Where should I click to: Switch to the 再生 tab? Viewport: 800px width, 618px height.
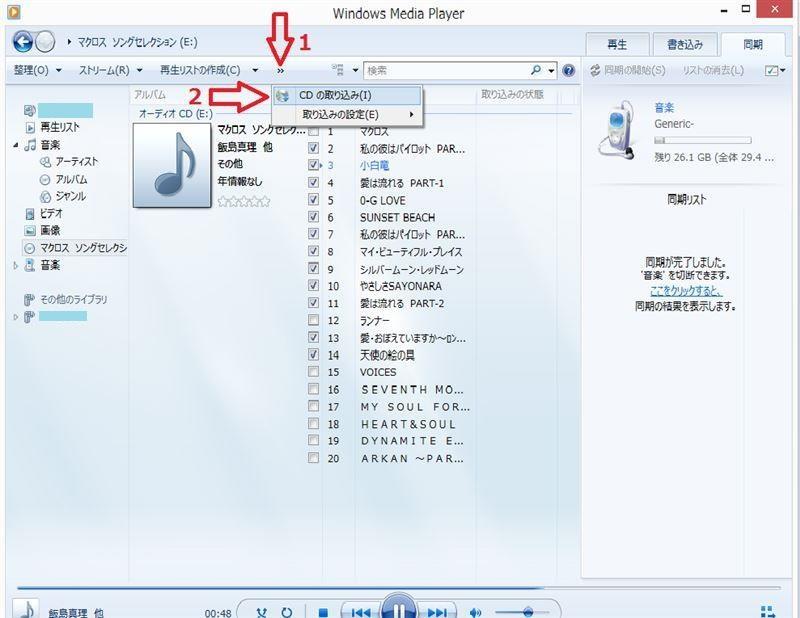point(617,44)
